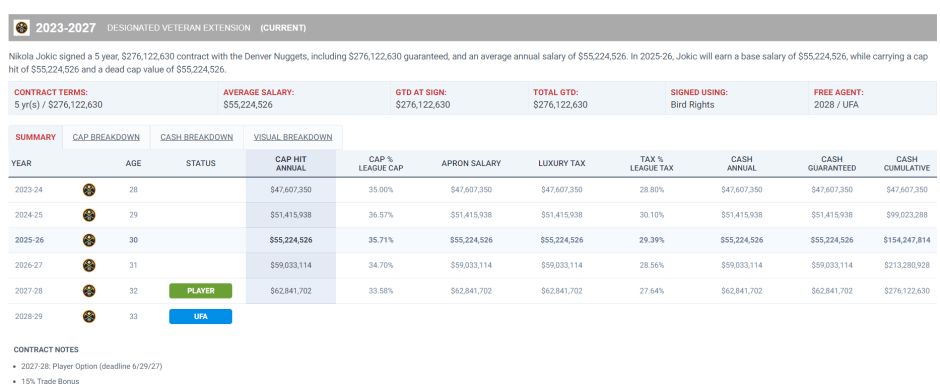The image size is (940, 392).
Task: Click Nuggets team icon in 2027-28 row
Action: 89,291
